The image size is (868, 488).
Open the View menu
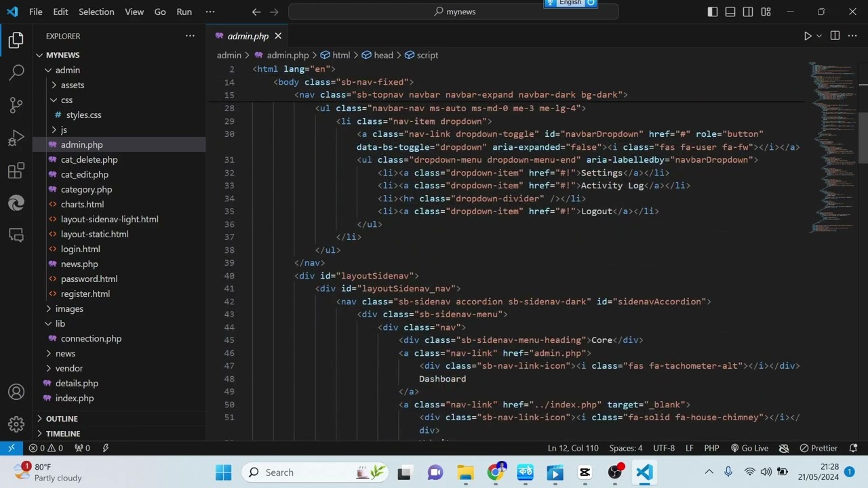click(x=134, y=12)
